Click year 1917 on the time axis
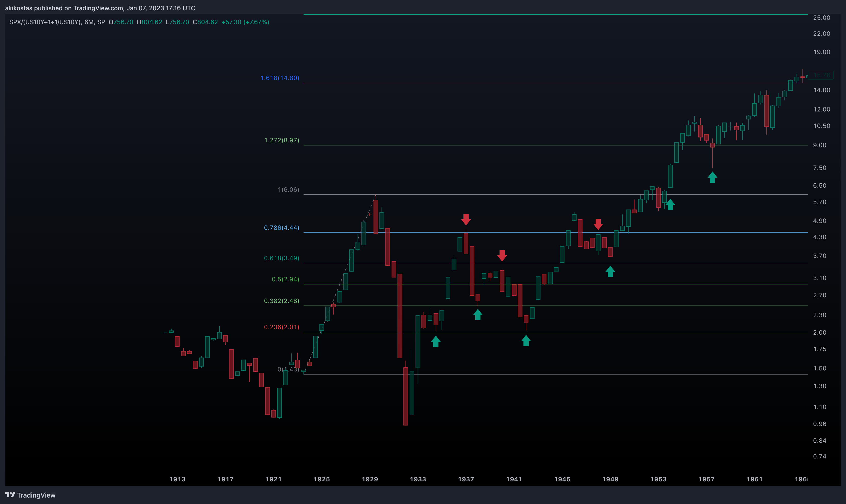This screenshot has width=846, height=504. tap(226, 479)
